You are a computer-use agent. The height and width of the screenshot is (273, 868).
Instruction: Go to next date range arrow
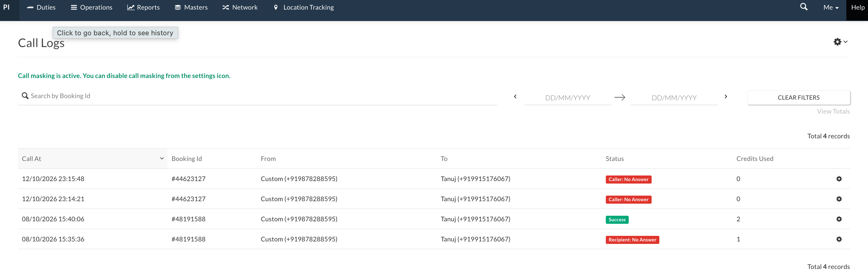click(726, 97)
